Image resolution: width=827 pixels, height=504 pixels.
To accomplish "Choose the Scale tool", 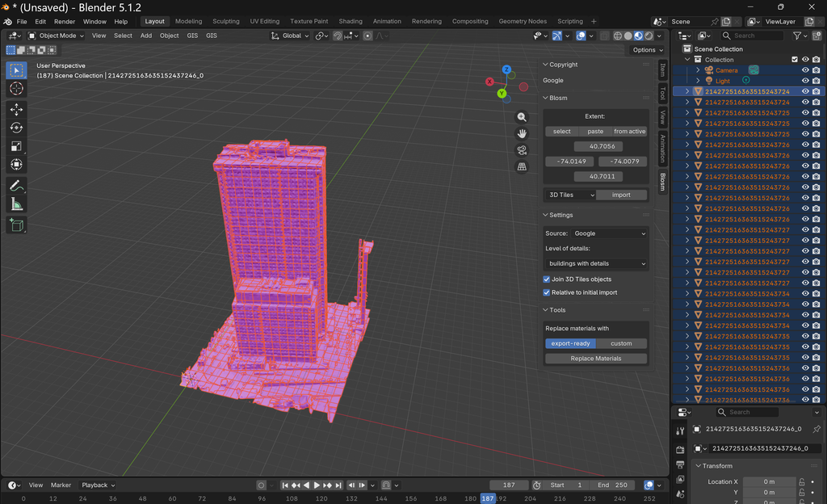I will coord(16,146).
